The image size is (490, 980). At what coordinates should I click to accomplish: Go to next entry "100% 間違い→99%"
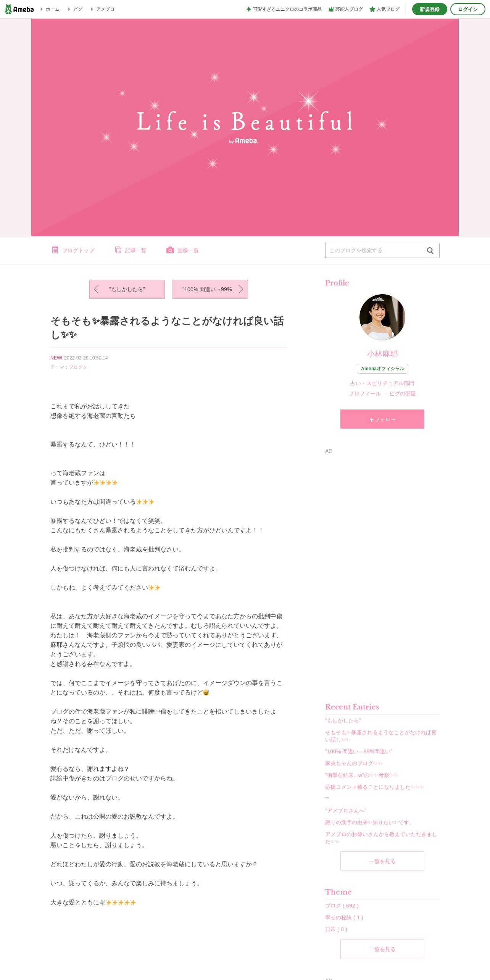(x=210, y=289)
